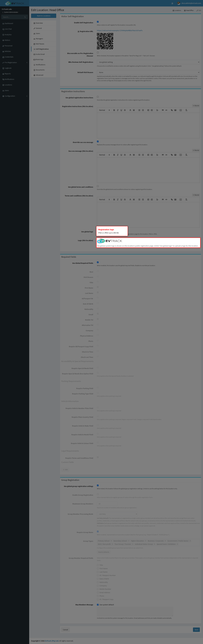Clear formatting in Success message editor
This screenshot has width=203, height=644.
click(186, 155)
